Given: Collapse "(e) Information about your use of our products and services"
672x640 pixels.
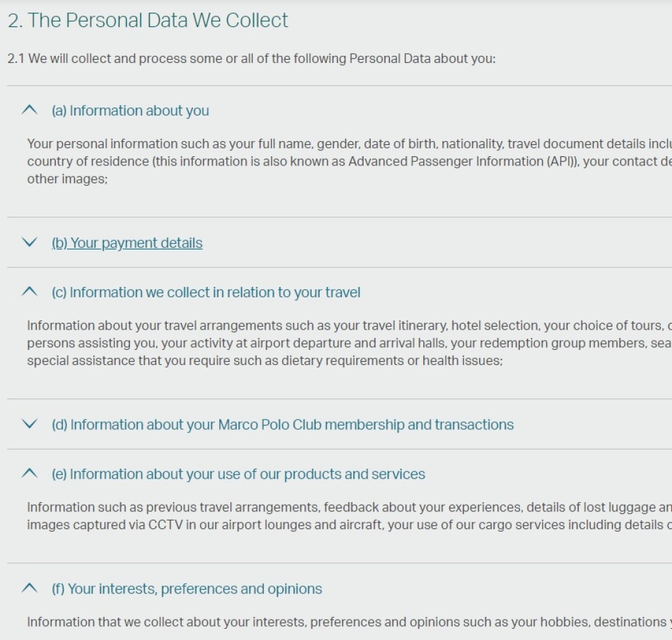Looking at the screenshot, I should click(x=238, y=474).
